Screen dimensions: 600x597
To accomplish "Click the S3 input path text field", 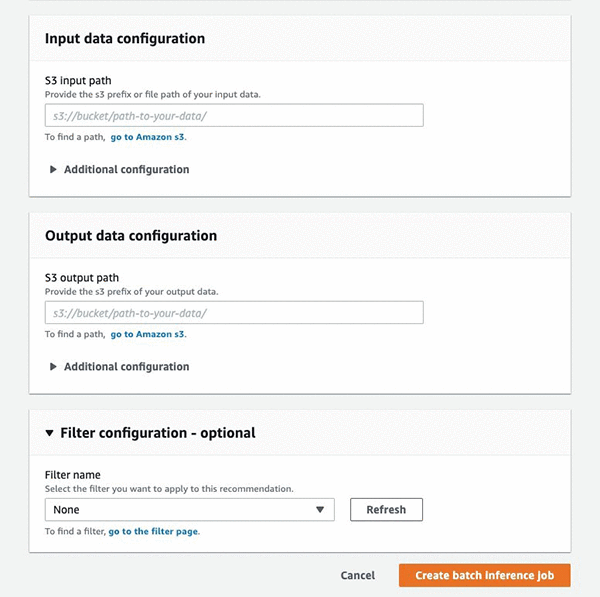I will [234, 116].
